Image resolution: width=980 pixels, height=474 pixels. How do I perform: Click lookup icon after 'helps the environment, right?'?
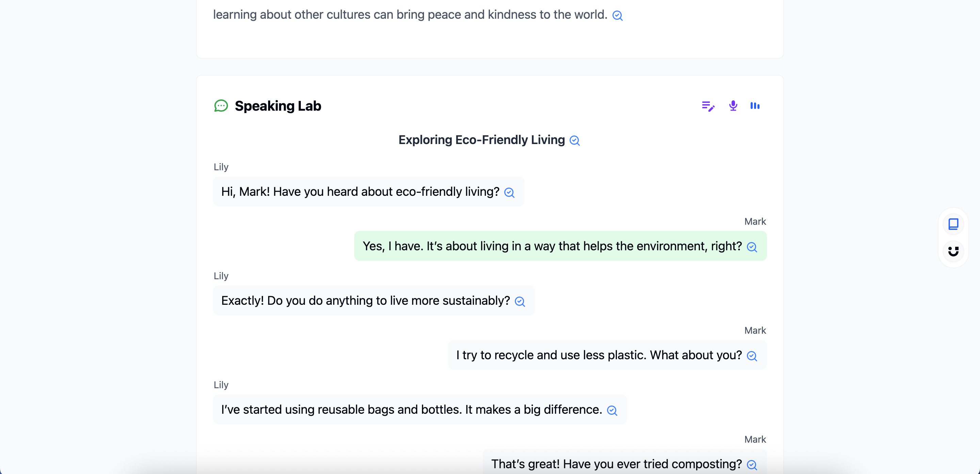click(752, 247)
